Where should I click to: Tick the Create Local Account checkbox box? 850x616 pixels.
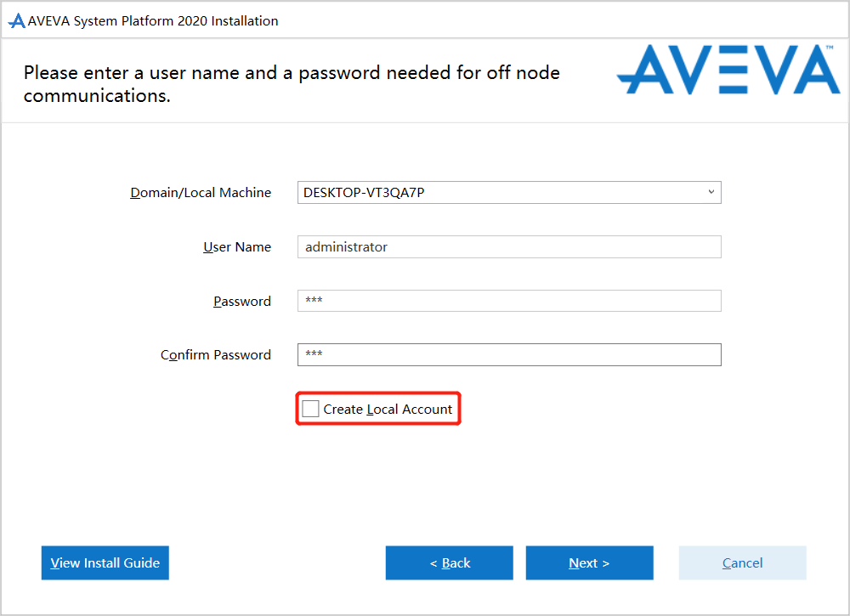311,409
